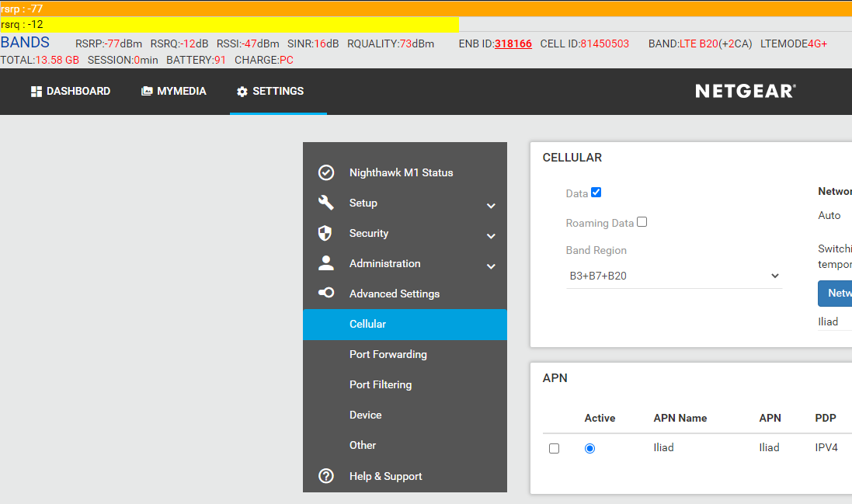Image resolution: width=852 pixels, height=504 pixels.
Task: Click the LTEMODE 4G+ value
Action: [817, 44]
